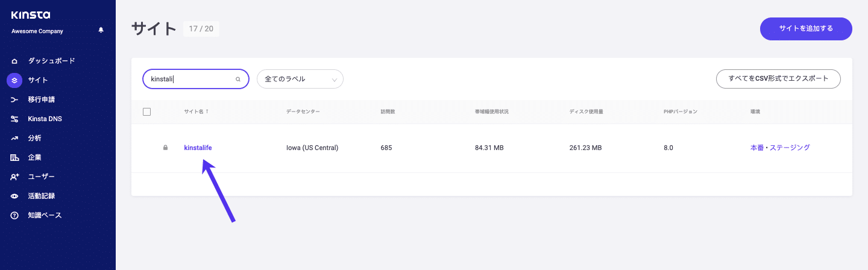
Task: Click the Kinsta logo
Action: (31, 15)
